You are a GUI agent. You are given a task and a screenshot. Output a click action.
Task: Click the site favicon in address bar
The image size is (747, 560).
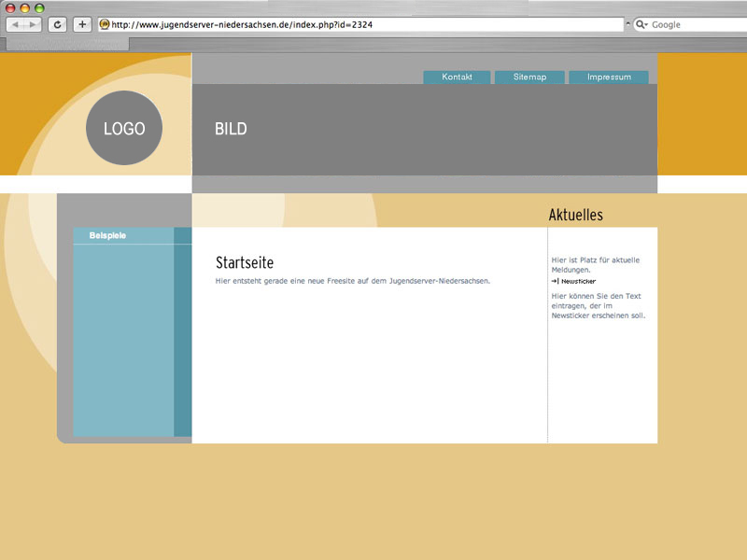pyautogui.click(x=104, y=24)
